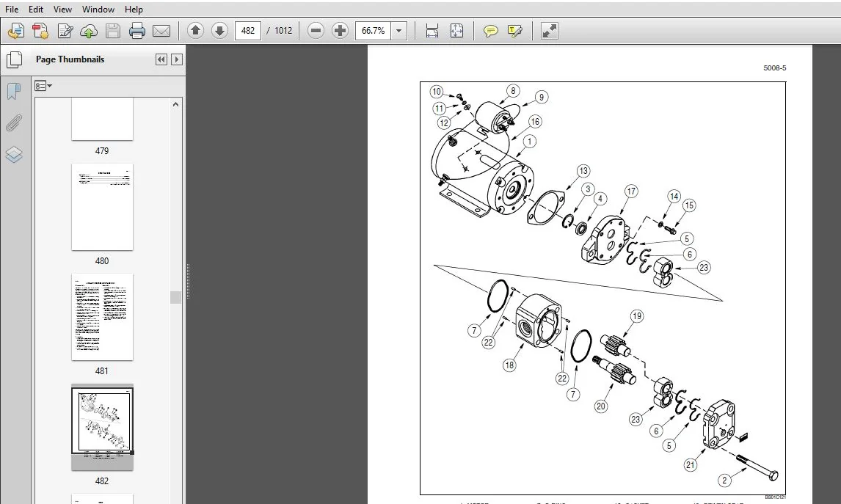
Task: Click the Page Thumbnails panel icon
Action: click(x=14, y=59)
